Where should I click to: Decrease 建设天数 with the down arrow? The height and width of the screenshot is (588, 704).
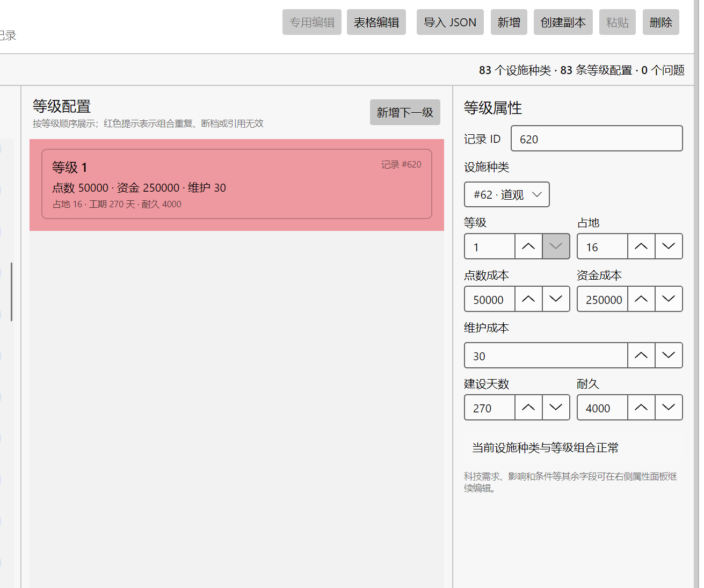click(556, 408)
